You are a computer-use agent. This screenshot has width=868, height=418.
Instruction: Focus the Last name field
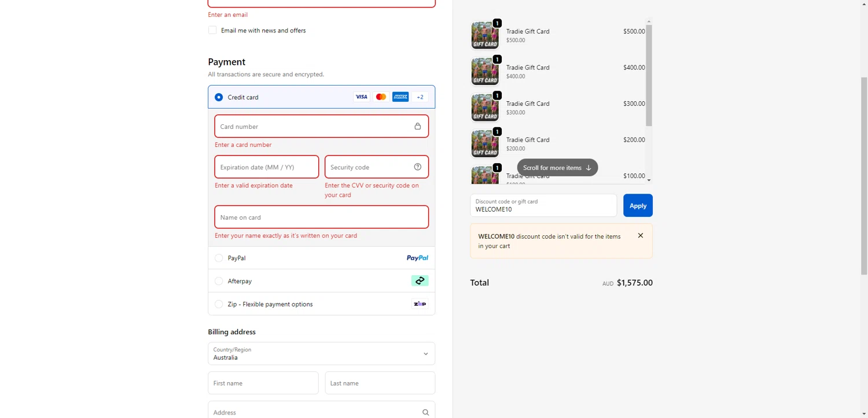pyautogui.click(x=380, y=383)
